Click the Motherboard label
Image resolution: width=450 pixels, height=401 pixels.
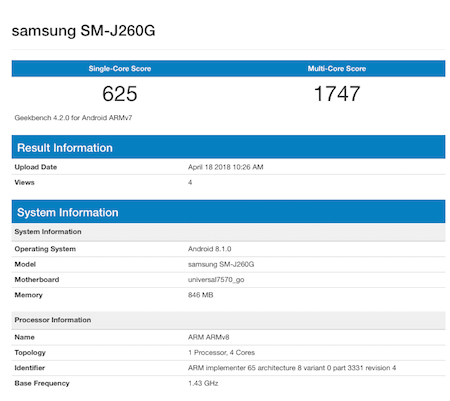click(x=37, y=280)
